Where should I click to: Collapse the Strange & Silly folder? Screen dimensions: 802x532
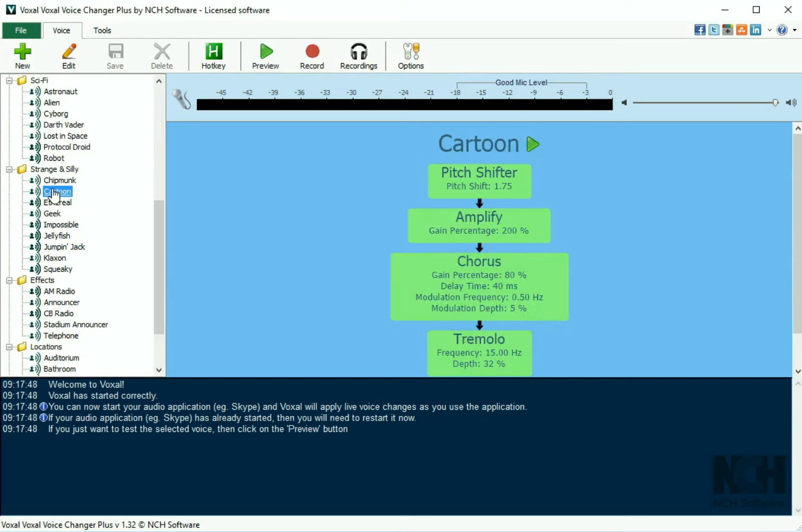tap(9, 169)
